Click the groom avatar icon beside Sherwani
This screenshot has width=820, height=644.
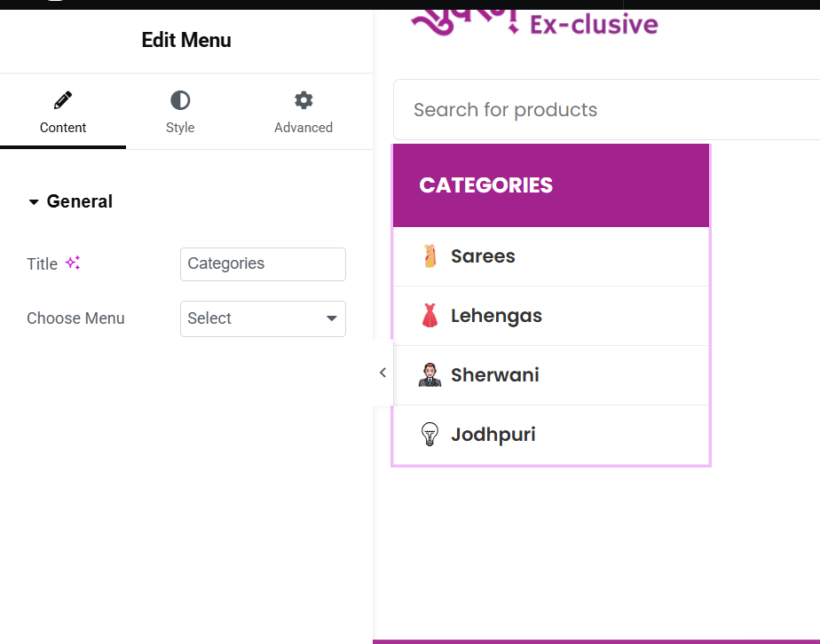(430, 375)
